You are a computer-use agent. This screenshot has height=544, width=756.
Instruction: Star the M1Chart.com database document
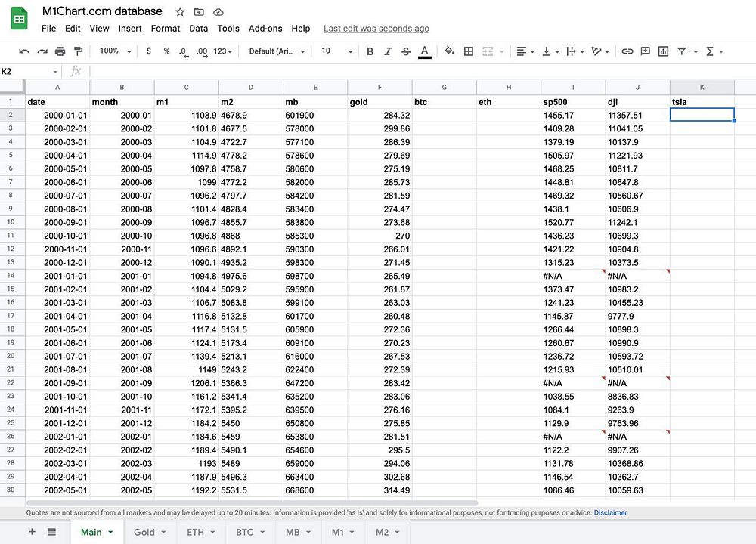tap(180, 11)
